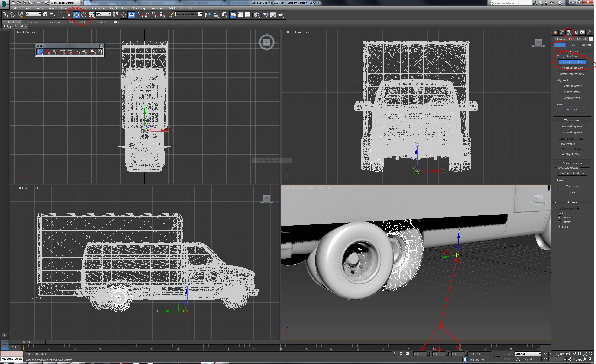This screenshot has height=364, width=596.
Task: Uncheck the Position checkbox
Action: point(559,217)
